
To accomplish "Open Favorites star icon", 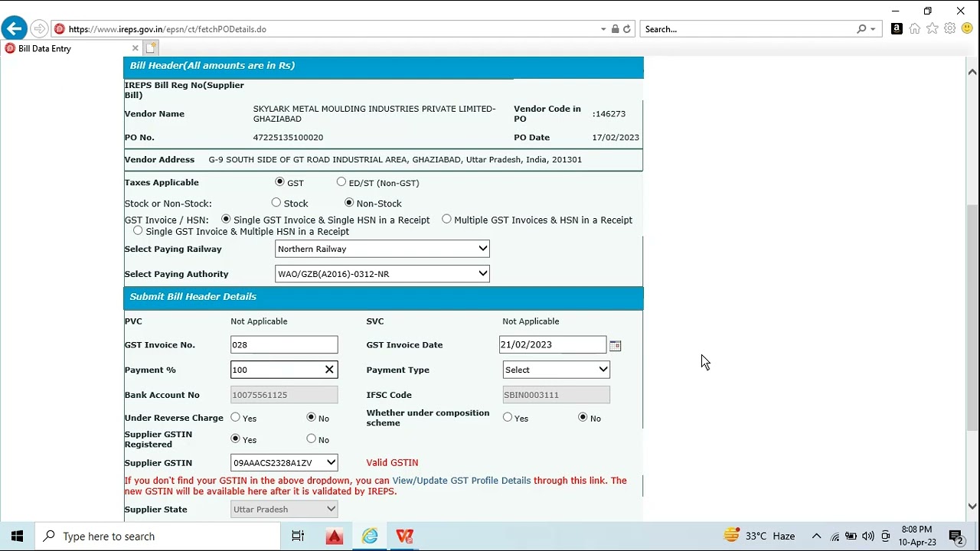I will 933,28.
